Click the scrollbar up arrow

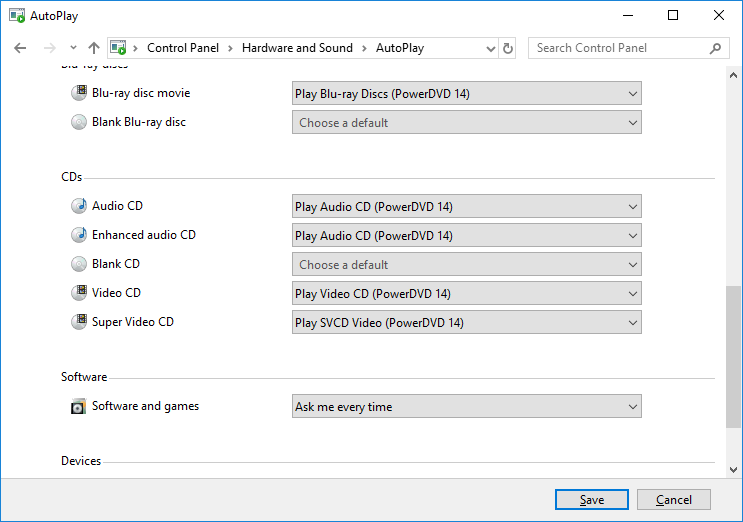point(733,75)
